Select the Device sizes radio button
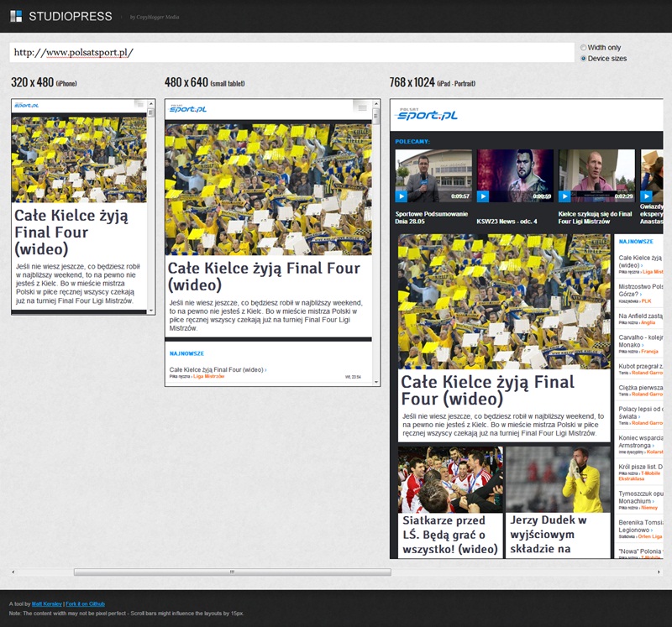 (584, 59)
